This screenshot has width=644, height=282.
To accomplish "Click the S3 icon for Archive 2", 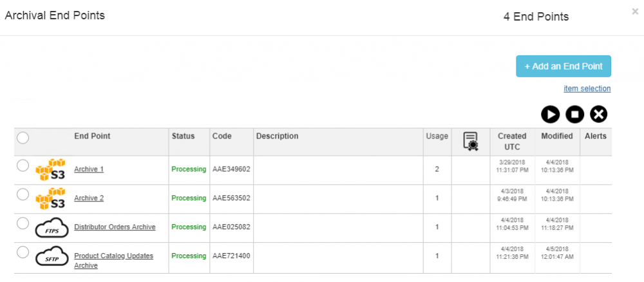I will coord(51,199).
